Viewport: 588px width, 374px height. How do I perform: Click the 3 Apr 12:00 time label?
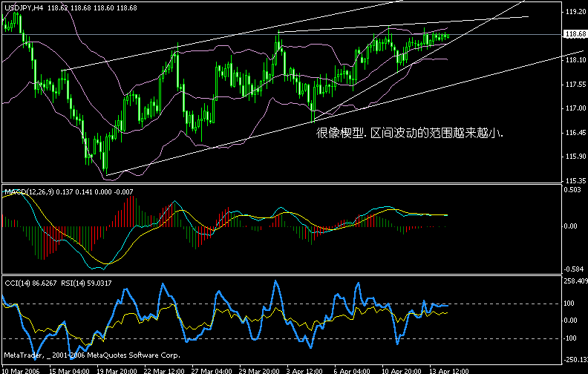(x=306, y=371)
